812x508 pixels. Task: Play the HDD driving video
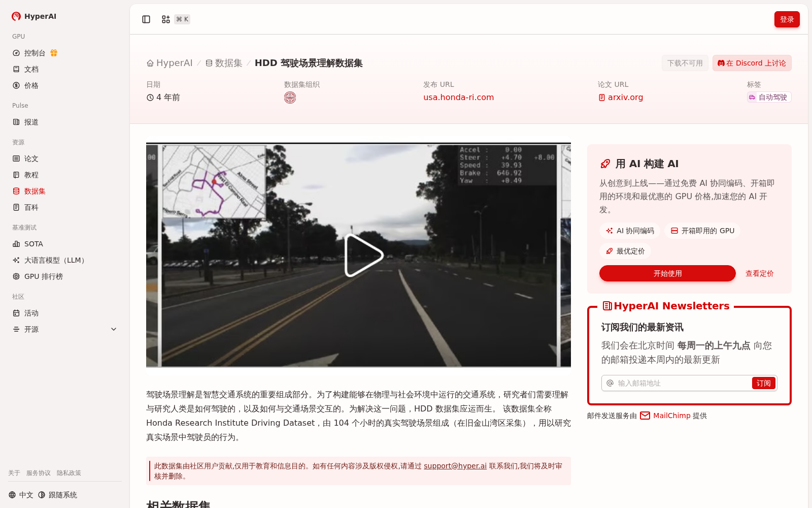pos(363,255)
